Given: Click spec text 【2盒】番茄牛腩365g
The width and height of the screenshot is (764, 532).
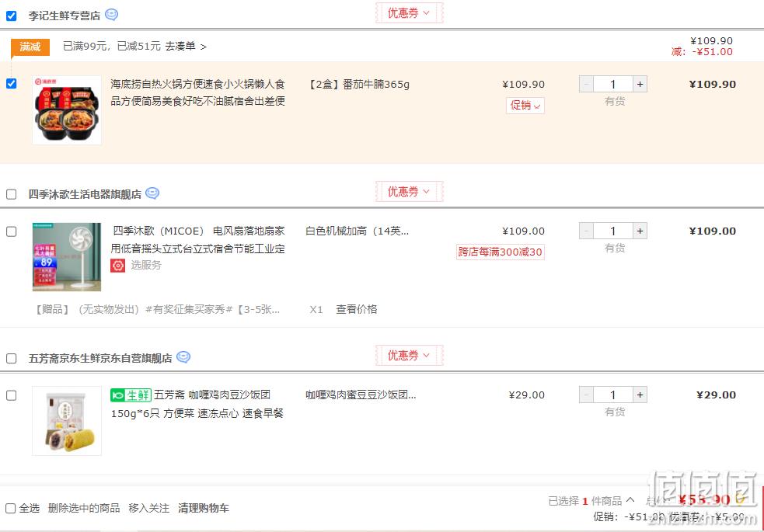Looking at the screenshot, I should click(x=358, y=84).
